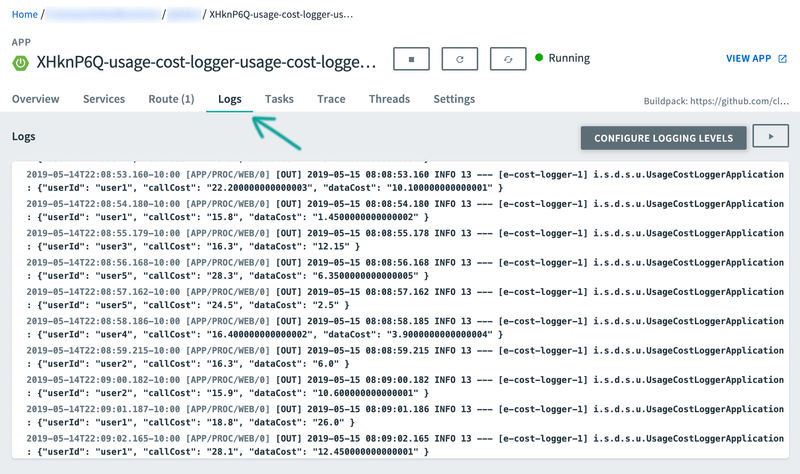Viewport: 800px width, 474px height.
Task: Select log line timestamped 22:08:53.160-10:00
Action: click(x=405, y=174)
